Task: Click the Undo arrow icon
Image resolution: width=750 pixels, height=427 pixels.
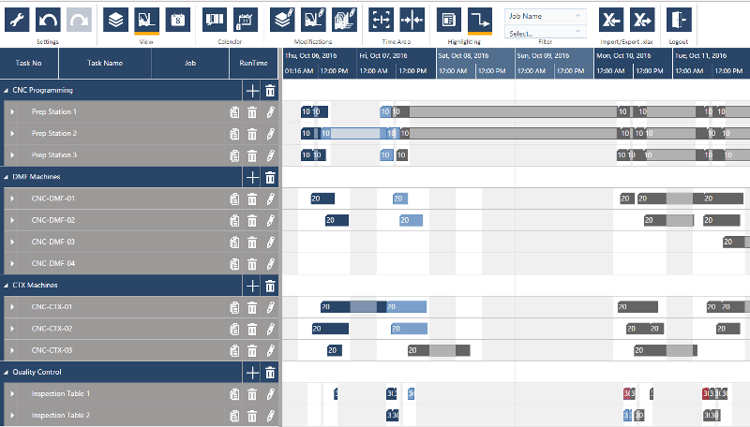Action: coord(48,20)
